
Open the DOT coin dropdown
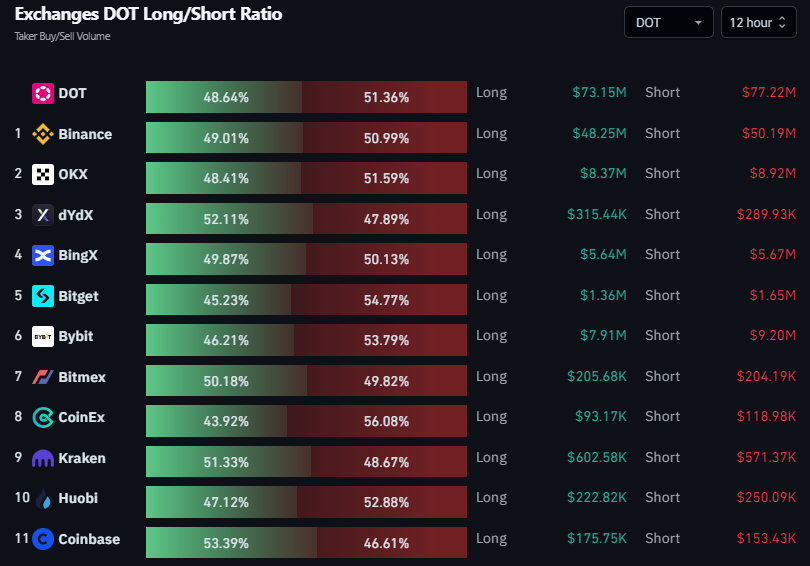click(668, 22)
